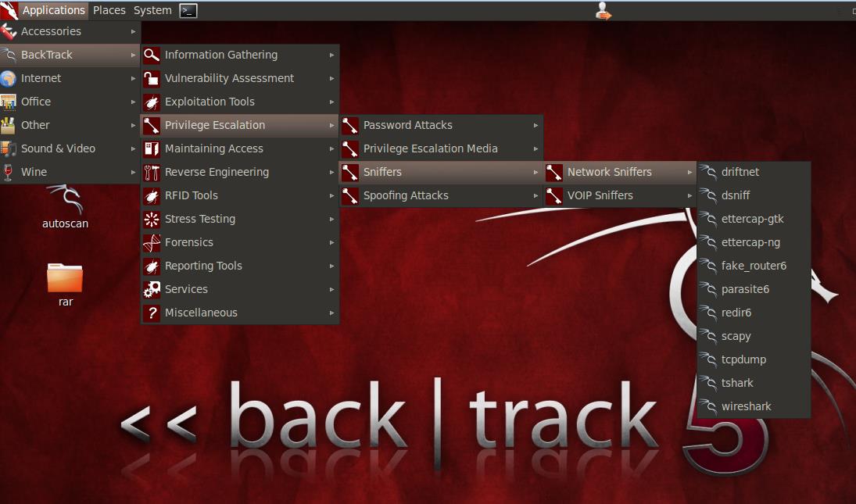The height and width of the screenshot is (504, 856).
Task: Open the Wine menu entry
Action: pos(70,173)
